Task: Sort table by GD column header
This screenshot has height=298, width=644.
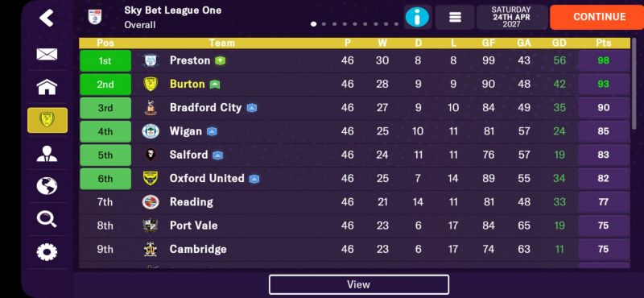Action: click(x=559, y=43)
